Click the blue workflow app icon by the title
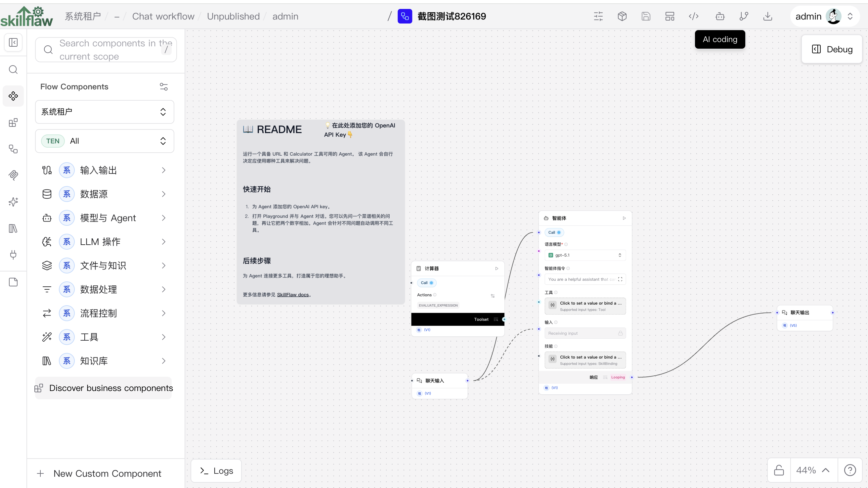Screen dimensions: 868x488 pos(405,16)
